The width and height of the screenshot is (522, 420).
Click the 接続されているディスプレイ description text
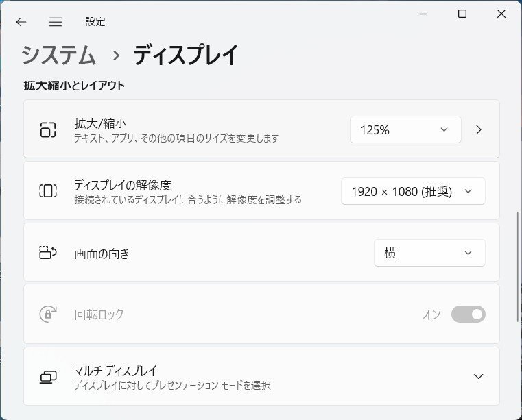[x=188, y=200]
